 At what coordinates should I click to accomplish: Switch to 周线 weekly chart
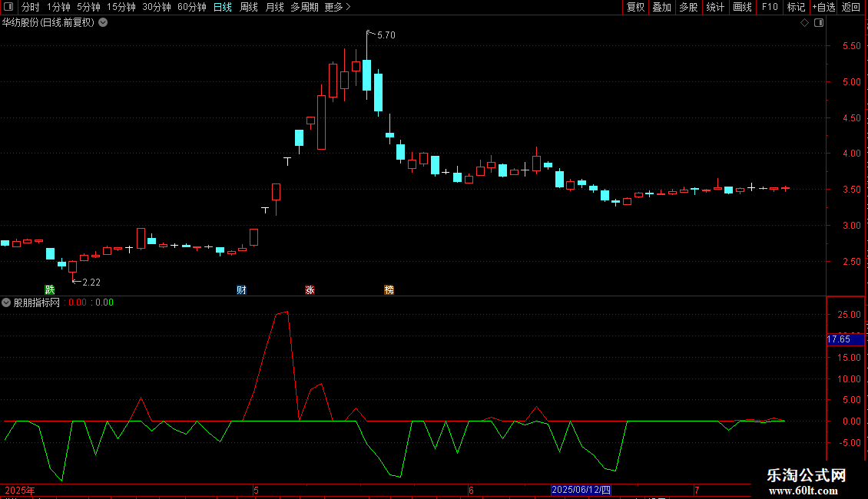(x=249, y=7)
